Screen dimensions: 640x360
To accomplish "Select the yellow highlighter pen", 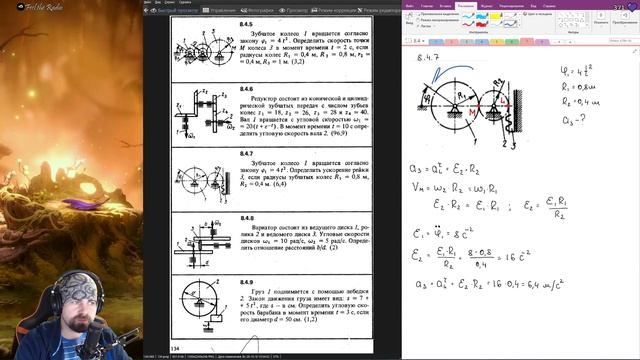I will click(496, 16).
